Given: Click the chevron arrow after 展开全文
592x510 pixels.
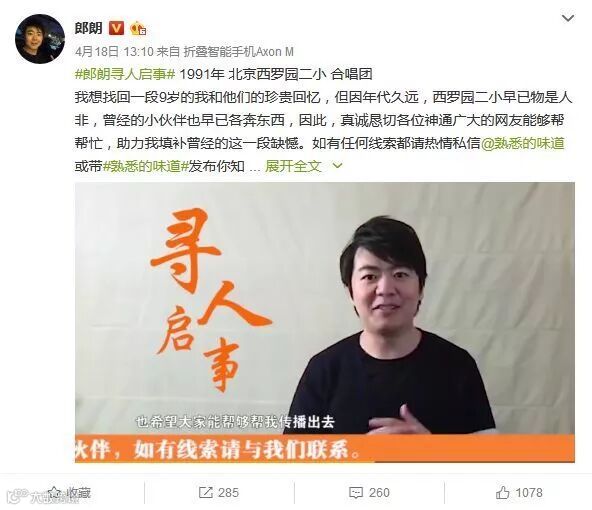Looking at the screenshot, I should (x=337, y=166).
